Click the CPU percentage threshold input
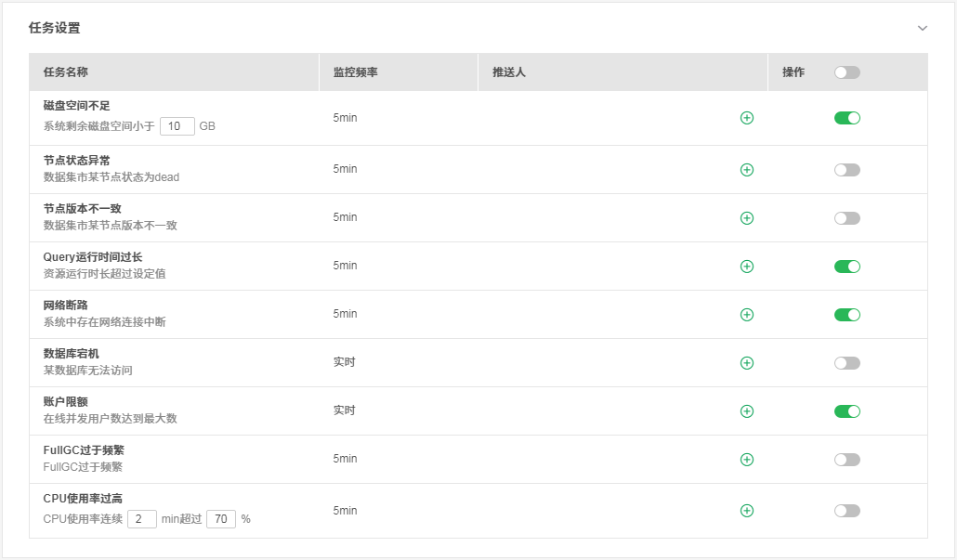The height and width of the screenshot is (560, 957). pyautogui.click(x=220, y=519)
